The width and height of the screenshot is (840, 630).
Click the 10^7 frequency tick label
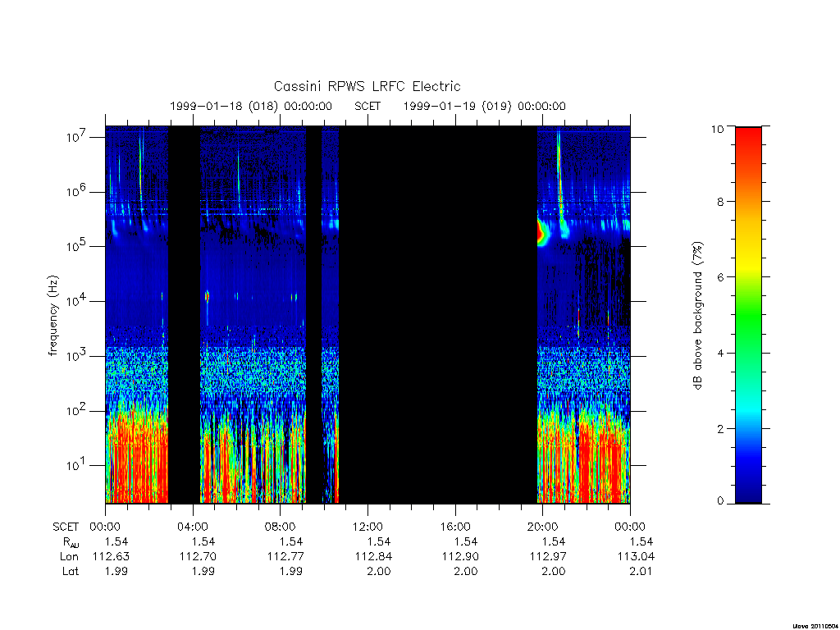tap(77, 137)
